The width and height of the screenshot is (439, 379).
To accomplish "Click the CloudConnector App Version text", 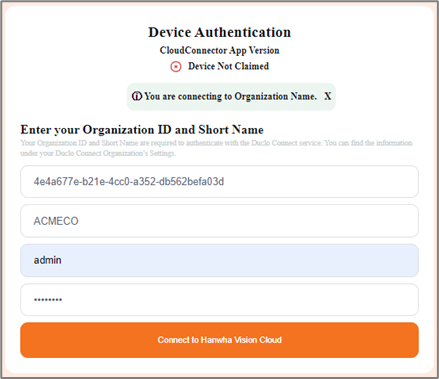I will click(x=219, y=50).
